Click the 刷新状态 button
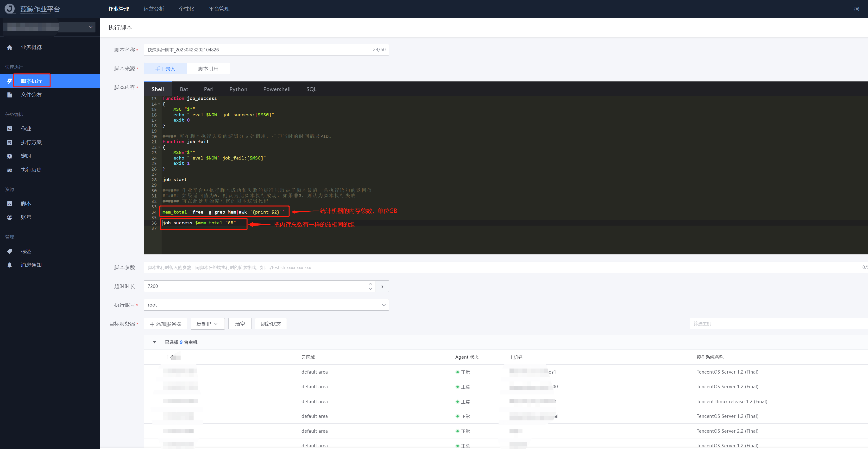The image size is (868, 449). (271, 324)
